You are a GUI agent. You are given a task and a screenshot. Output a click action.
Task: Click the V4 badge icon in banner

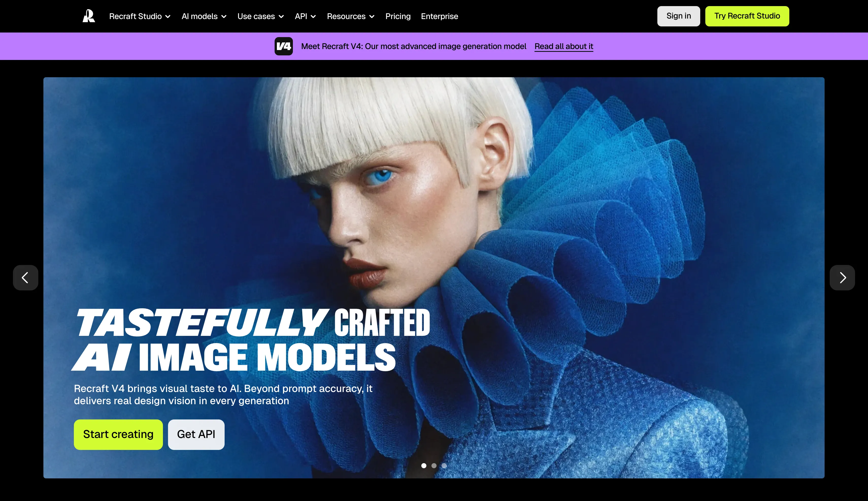(x=283, y=46)
